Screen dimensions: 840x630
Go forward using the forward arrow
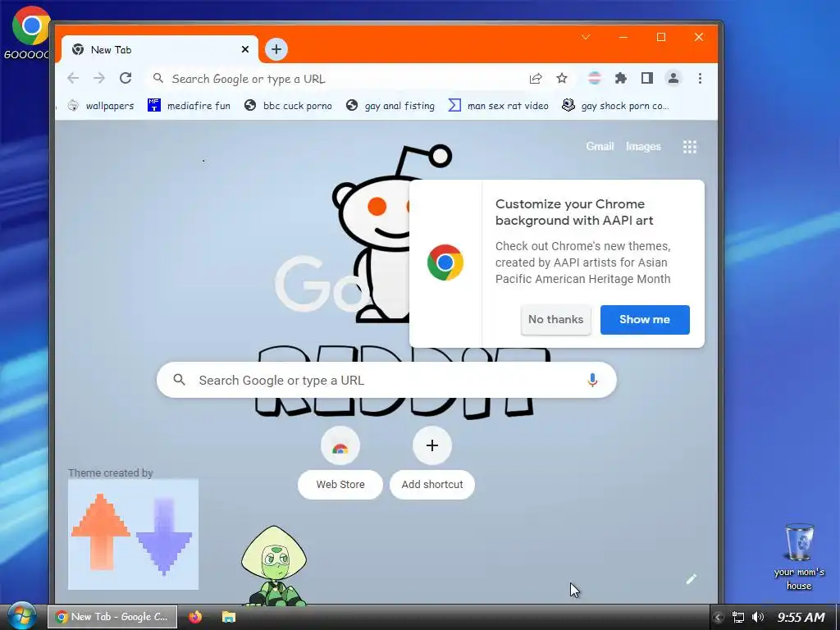coord(99,78)
